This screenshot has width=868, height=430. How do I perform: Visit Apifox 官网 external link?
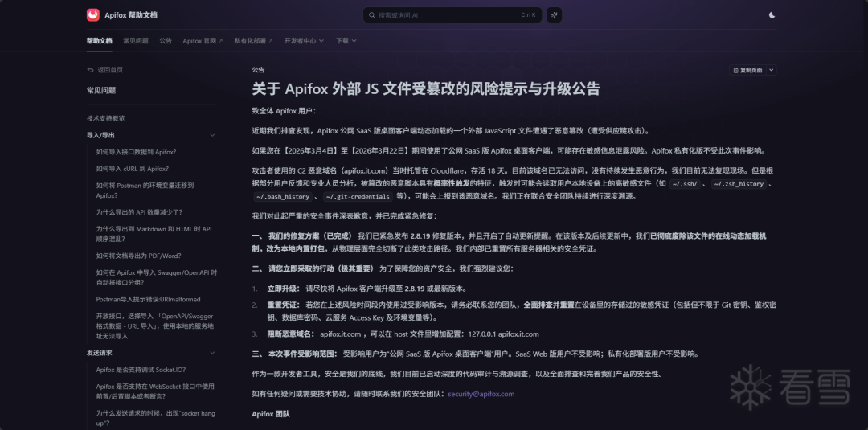point(203,40)
